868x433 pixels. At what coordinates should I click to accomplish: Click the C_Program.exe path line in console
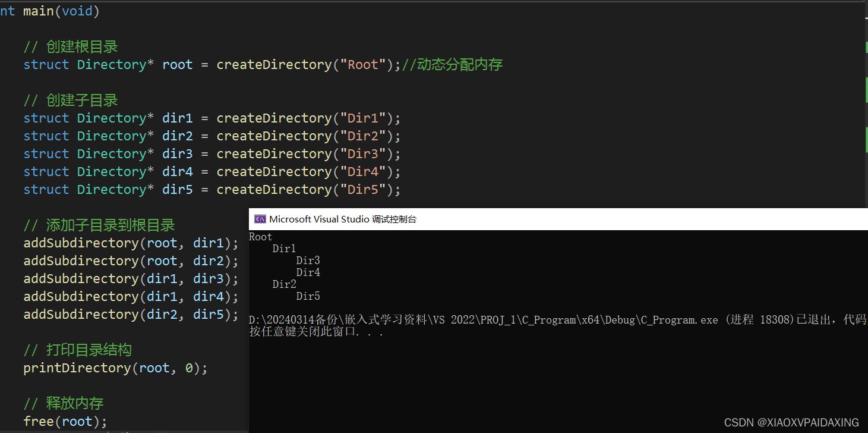tap(558, 320)
